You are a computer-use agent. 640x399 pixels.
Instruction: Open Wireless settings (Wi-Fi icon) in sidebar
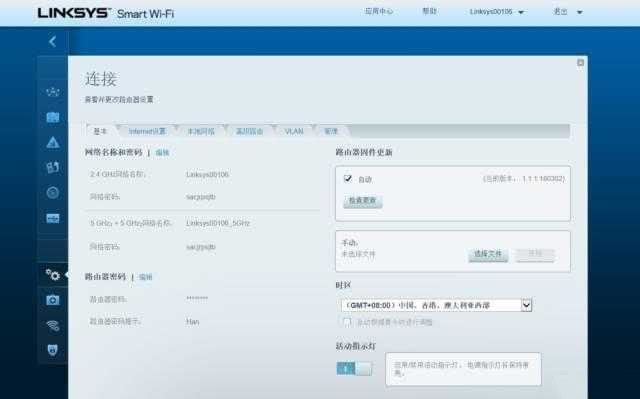coord(53,325)
